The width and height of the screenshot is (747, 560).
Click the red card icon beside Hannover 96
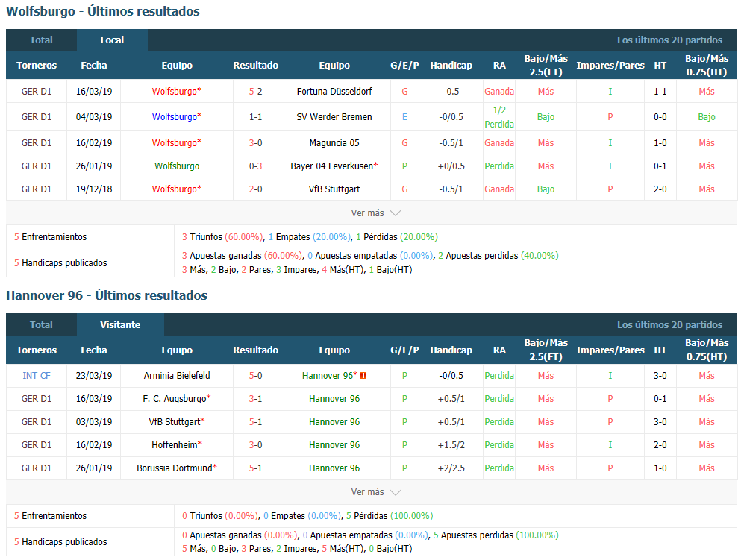point(363,376)
